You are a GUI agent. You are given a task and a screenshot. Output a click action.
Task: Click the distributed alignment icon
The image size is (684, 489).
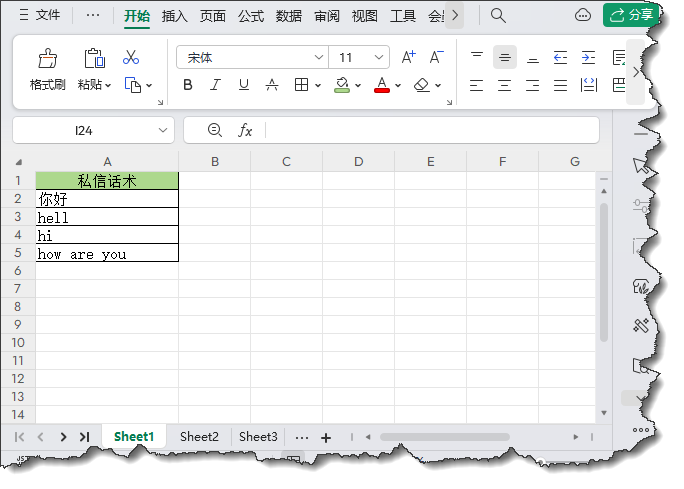click(589, 85)
